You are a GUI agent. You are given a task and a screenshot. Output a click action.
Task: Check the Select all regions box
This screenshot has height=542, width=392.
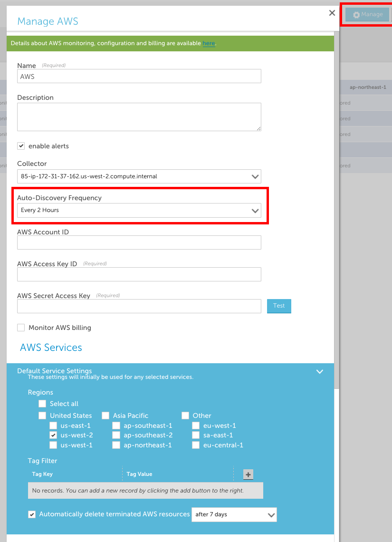42,403
